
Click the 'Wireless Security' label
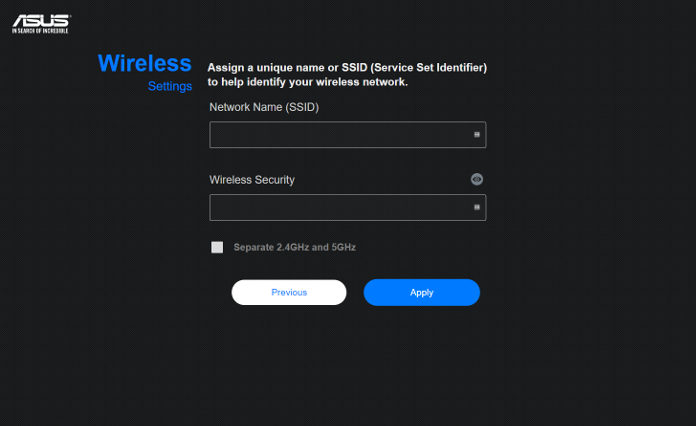[x=252, y=180]
